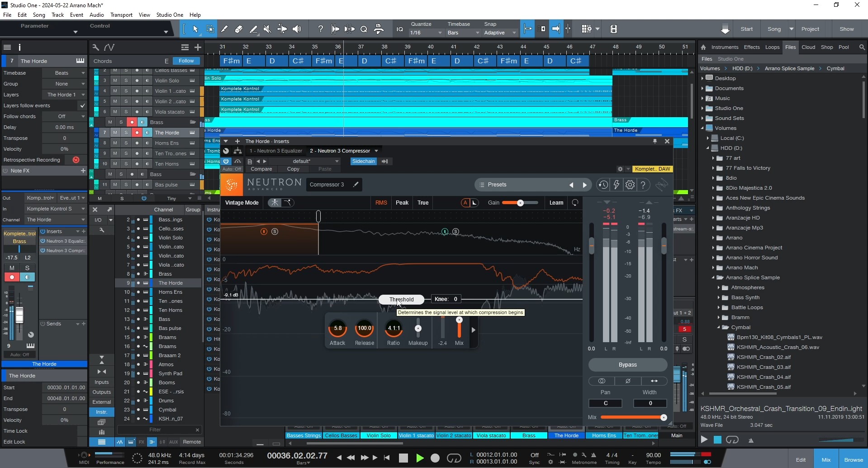Image resolution: width=868 pixels, height=468 pixels.
Task: Pin the Horde Inserts plugin window
Action: [x=655, y=141]
